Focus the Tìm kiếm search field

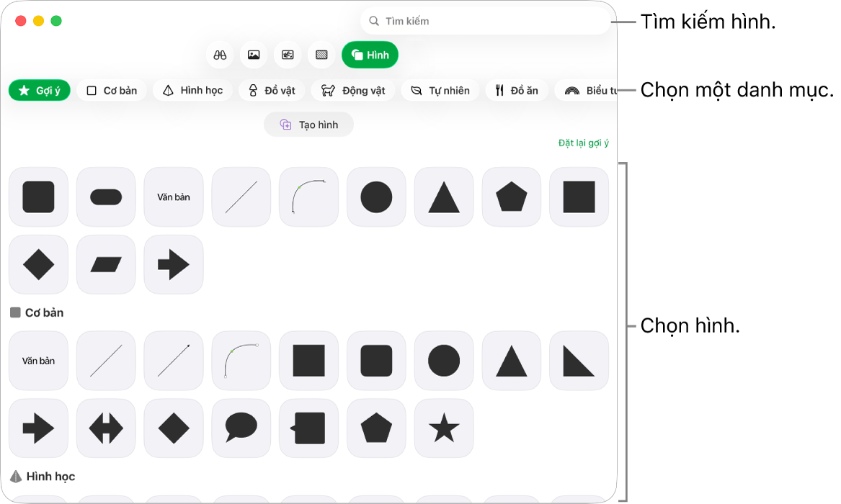tap(486, 21)
